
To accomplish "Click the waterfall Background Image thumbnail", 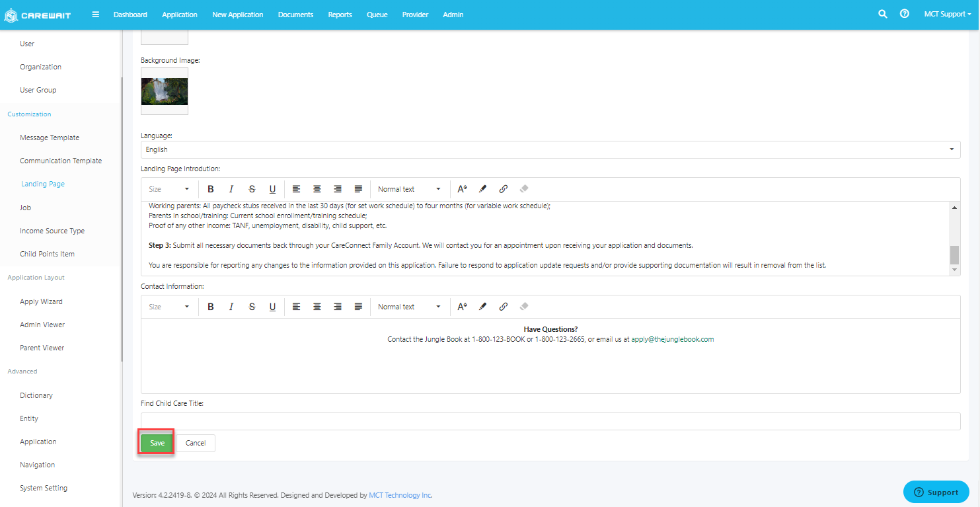I will click(x=165, y=91).
